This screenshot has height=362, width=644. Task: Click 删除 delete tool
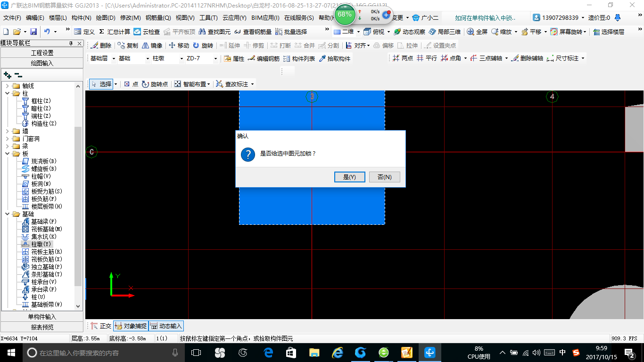(x=100, y=45)
